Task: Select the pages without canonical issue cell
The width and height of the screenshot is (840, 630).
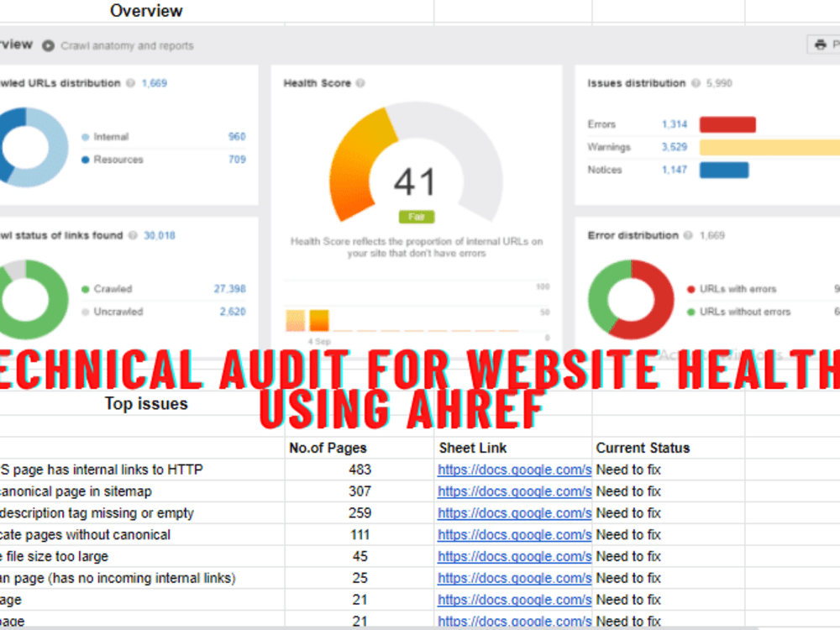Action: point(142,534)
